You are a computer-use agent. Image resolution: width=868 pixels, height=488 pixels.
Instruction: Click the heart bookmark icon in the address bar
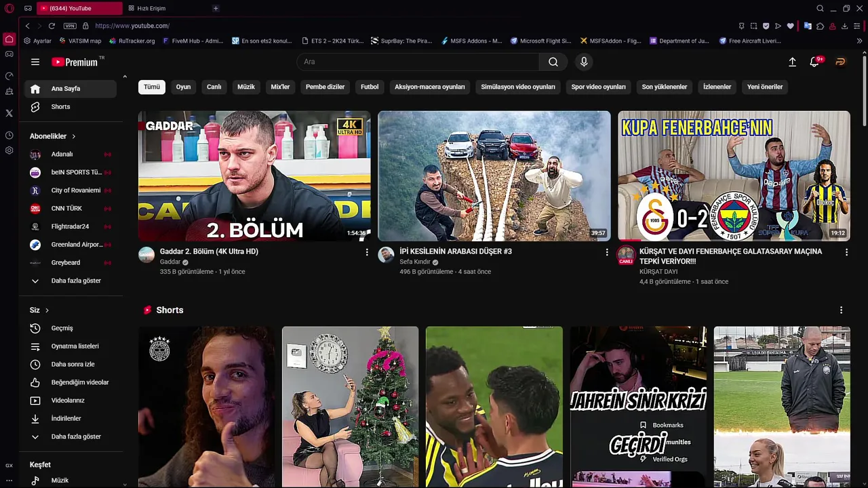click(x=790, y=26)
